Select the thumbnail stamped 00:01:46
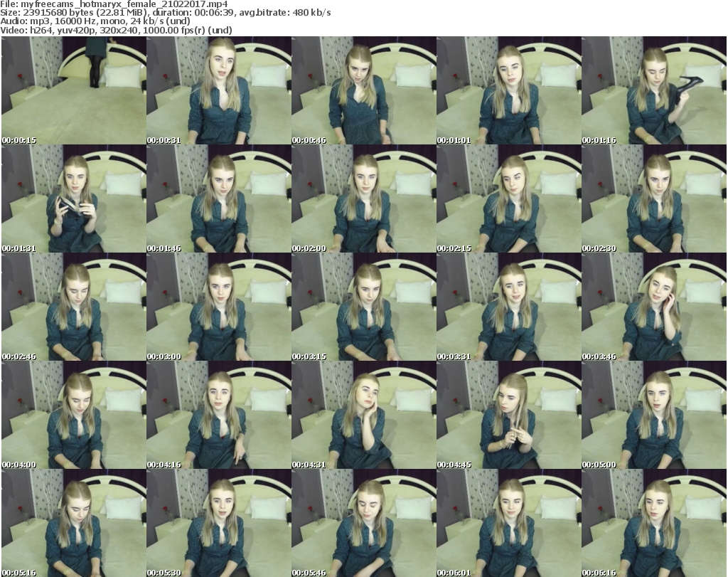This screenshot has width=728, height=577. click(x=219, y=198)
